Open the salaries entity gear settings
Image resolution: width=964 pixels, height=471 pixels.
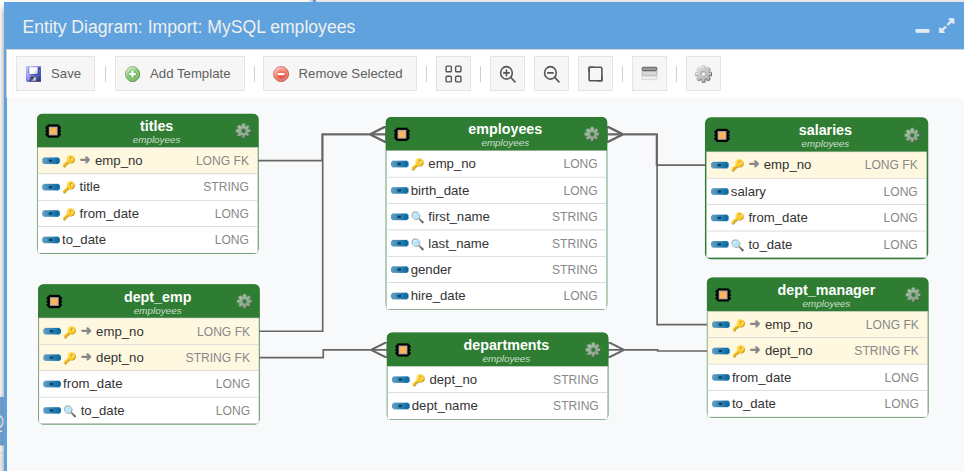tap(912, 135)
